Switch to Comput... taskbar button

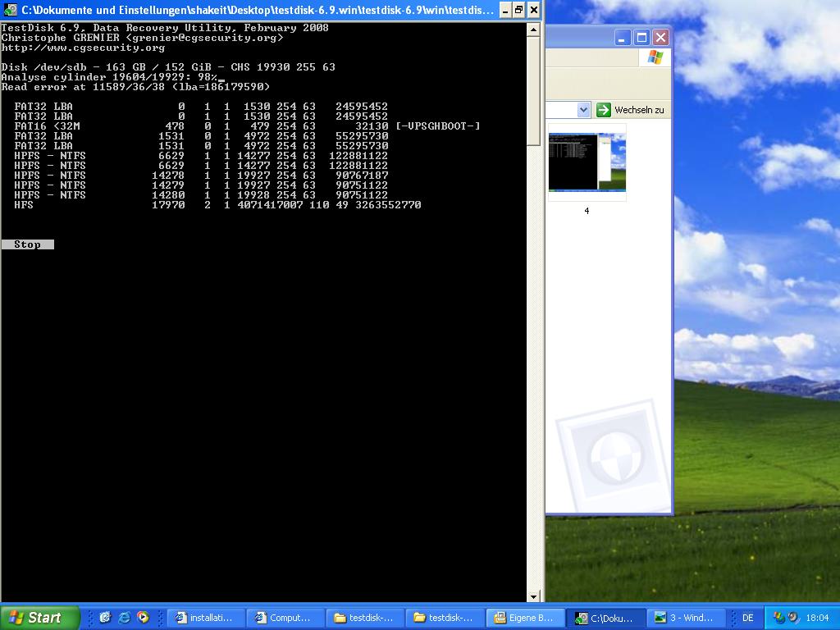[x=285, y=618]
